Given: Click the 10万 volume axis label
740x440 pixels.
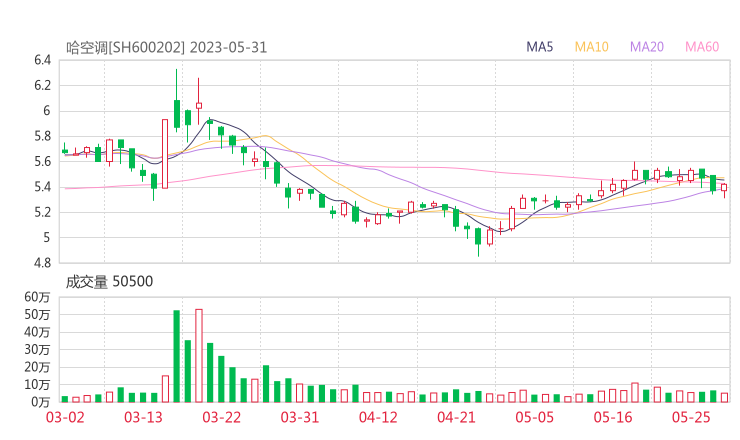Looking at the screenshot, I should coord(37,385).
